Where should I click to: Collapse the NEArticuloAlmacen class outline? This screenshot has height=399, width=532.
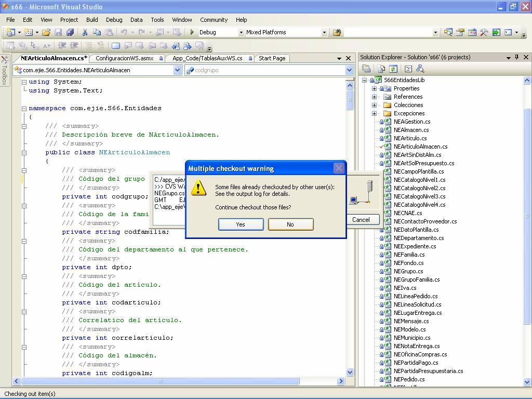(24, 153)
